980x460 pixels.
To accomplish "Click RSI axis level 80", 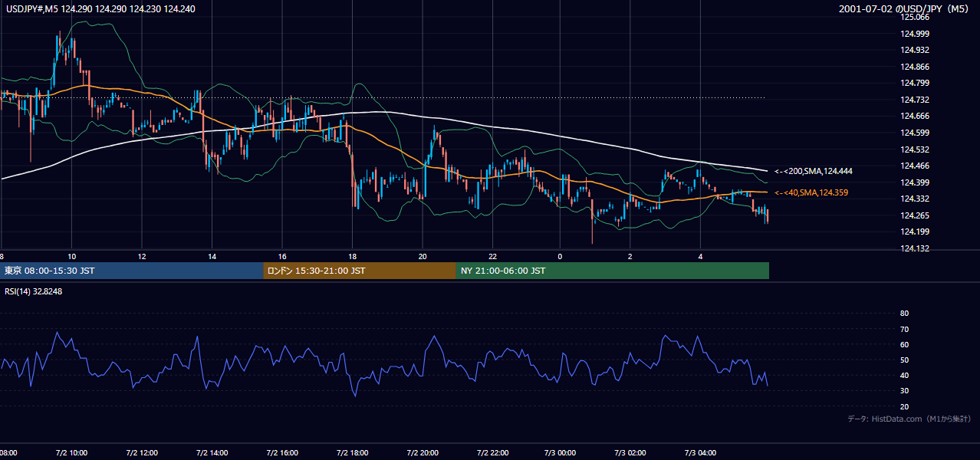I will point(904,314).
